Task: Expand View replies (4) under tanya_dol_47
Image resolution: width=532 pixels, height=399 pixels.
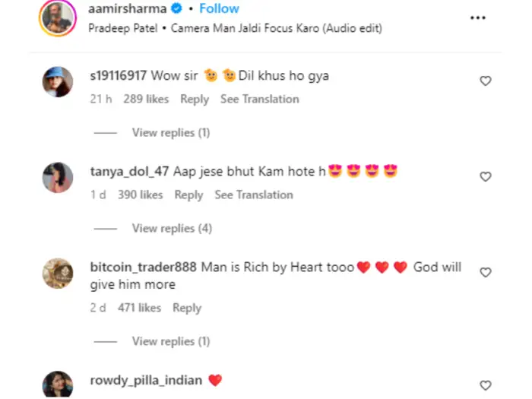Action: coord(172,228)
